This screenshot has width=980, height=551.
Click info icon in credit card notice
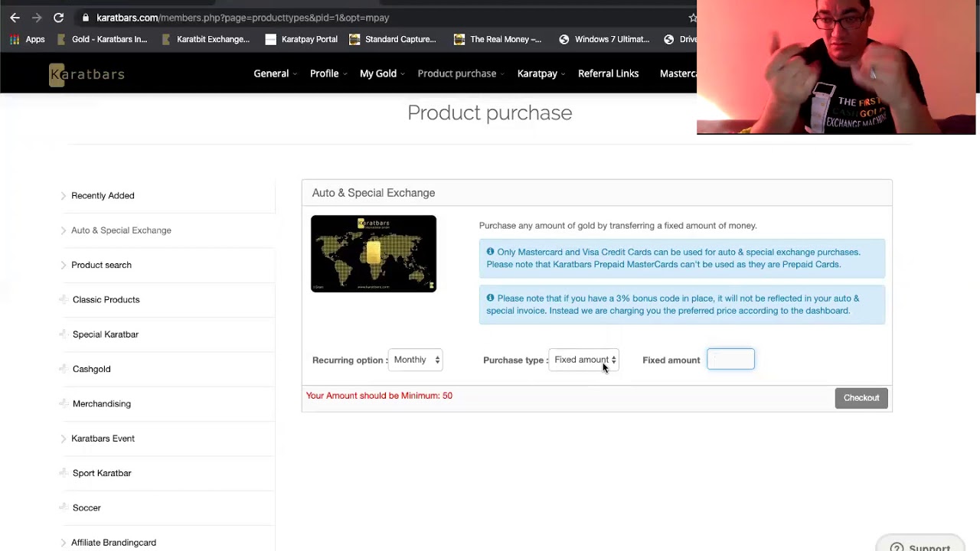point(490,251)
